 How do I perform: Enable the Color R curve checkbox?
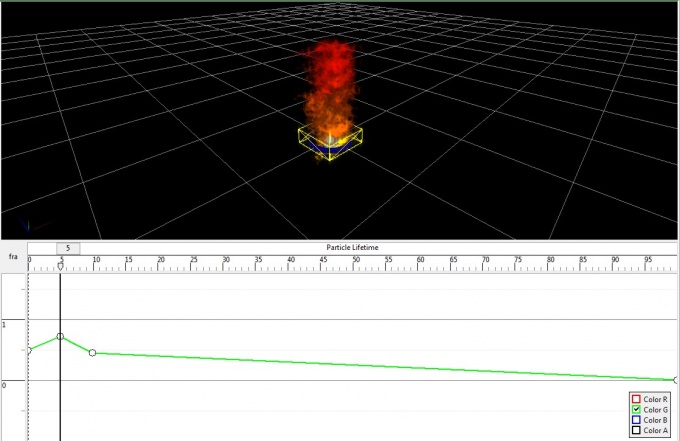click(635, 399)
